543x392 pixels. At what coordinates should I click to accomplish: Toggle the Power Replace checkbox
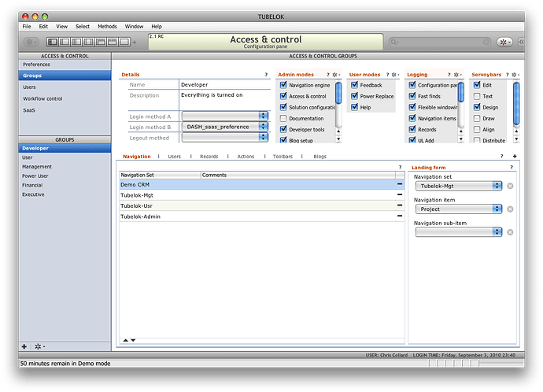354,96
